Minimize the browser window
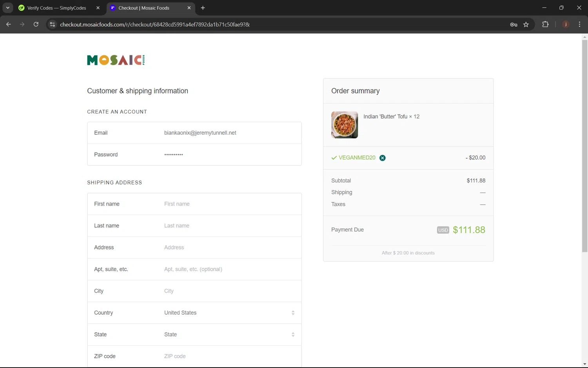The height and width of the screenshot is (368, 588). coord(544,8)
